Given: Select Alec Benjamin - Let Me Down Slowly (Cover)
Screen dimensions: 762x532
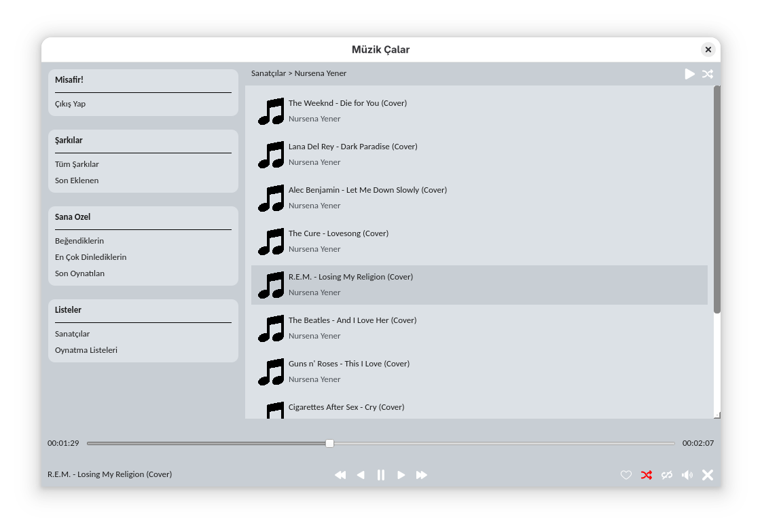Looking at the screenshot, I should click(x=479, y=198).
